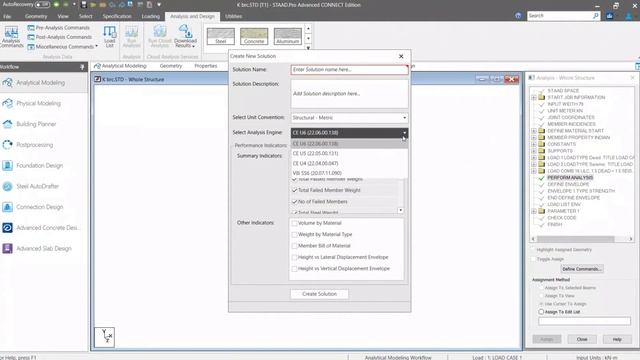The width and height of the screenshot is (640, 360).
Task: Click the Define Commands button
Action: tap(582, 269)
